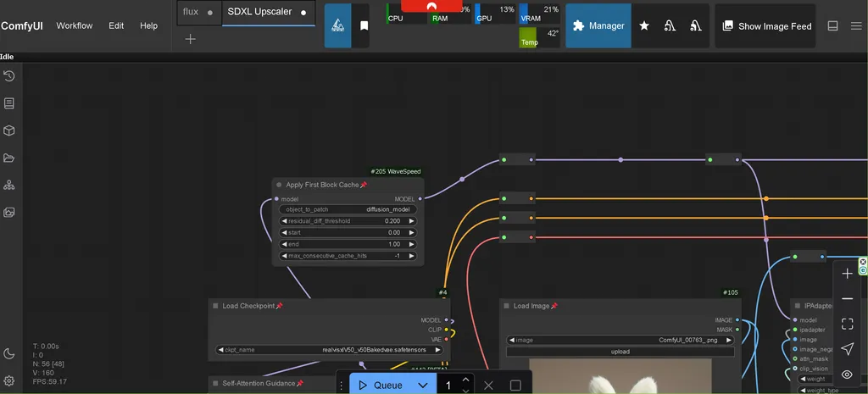Open the Edit menu
The image size is (868, 394).
tap(116, 25)
